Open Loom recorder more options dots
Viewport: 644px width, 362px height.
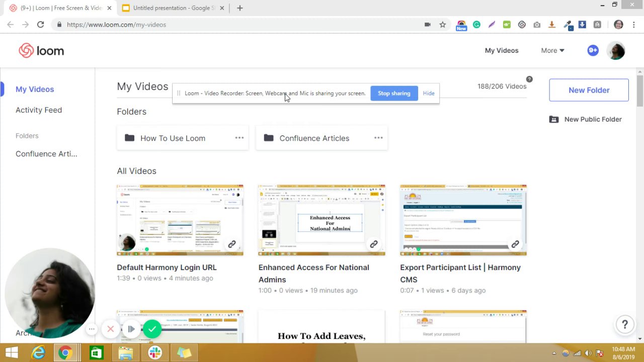click(x=92, y=329)
